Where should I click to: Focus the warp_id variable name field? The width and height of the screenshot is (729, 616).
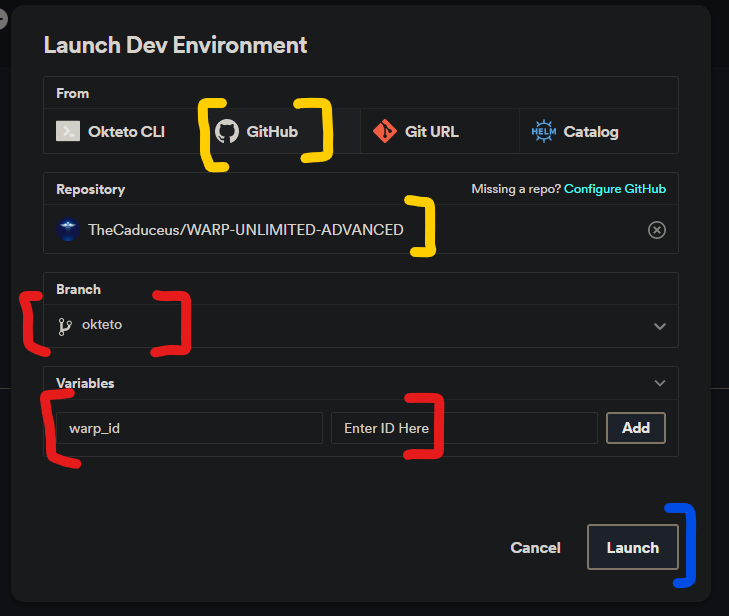pyautogui.click(x=189, y=428)
